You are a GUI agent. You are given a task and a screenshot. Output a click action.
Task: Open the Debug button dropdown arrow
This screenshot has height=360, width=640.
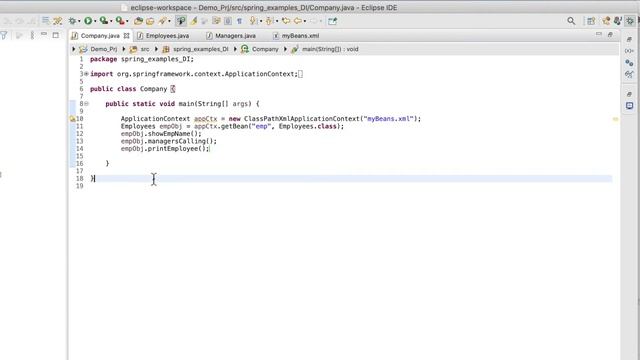point(79,21)
